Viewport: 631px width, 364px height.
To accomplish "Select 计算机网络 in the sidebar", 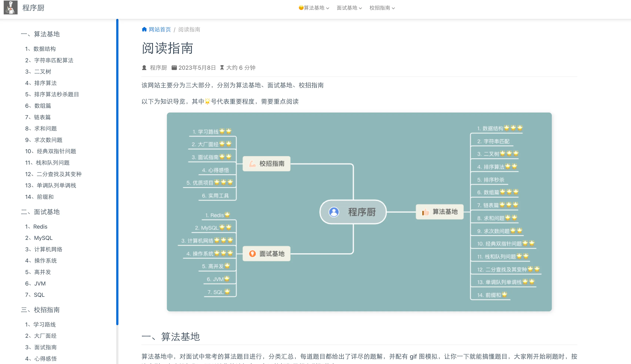I will pos(44,249).
